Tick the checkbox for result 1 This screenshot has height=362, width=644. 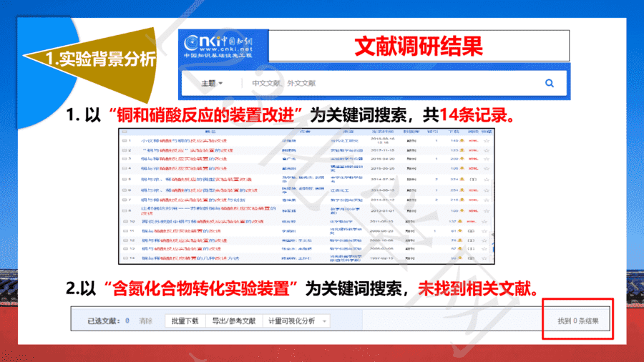(x=125, y=141)
